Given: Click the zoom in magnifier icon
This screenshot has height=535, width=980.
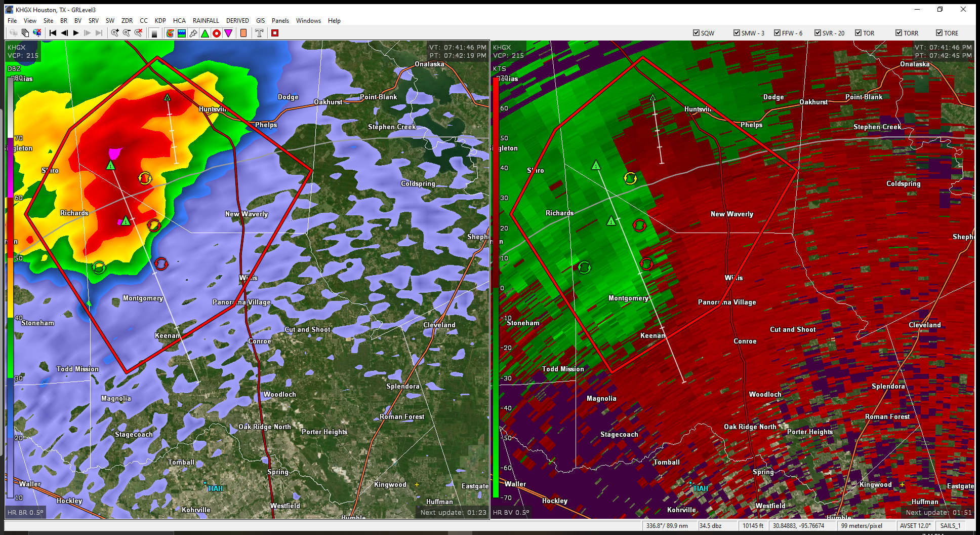Looking at the screenshot, I should 115,33.
